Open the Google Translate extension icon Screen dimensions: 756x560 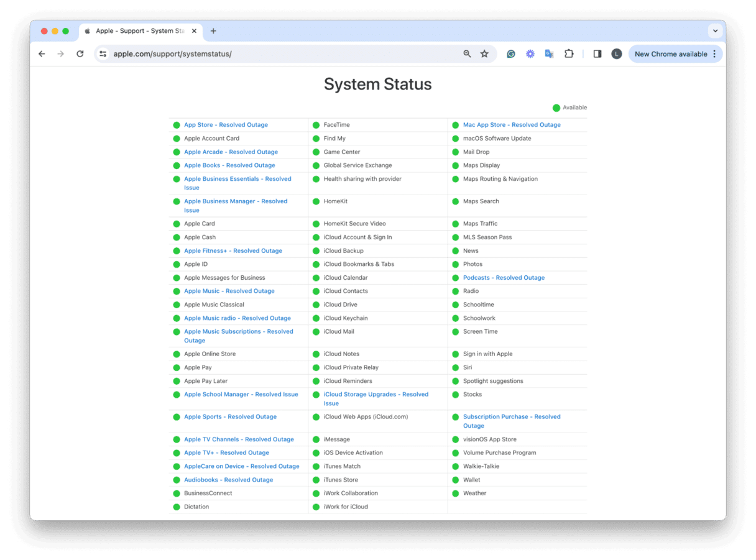(549, 54)
